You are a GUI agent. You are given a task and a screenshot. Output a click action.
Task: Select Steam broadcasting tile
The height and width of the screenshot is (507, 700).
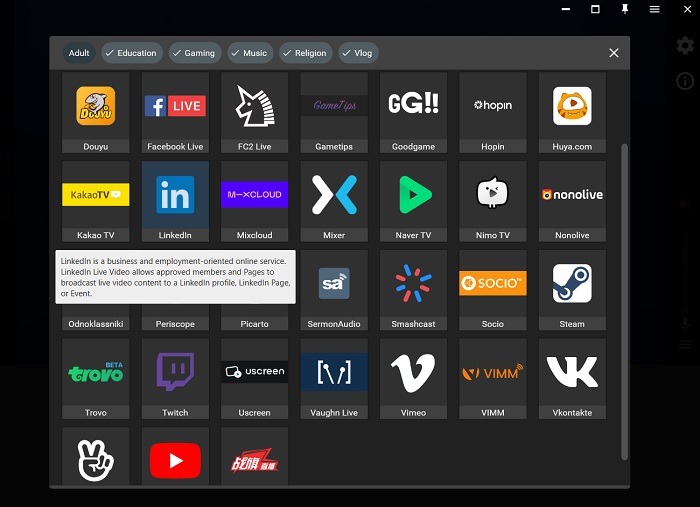(x=572, y=290)
